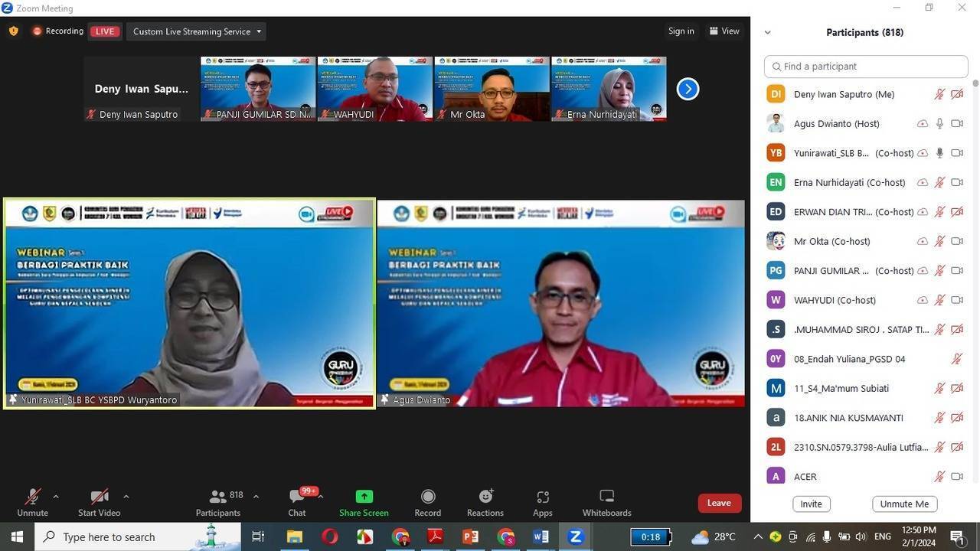Image resolution: width=980 pixels, height=551 pixels.
Task: Expand audio options next to Mute
Action: [54, 496]
